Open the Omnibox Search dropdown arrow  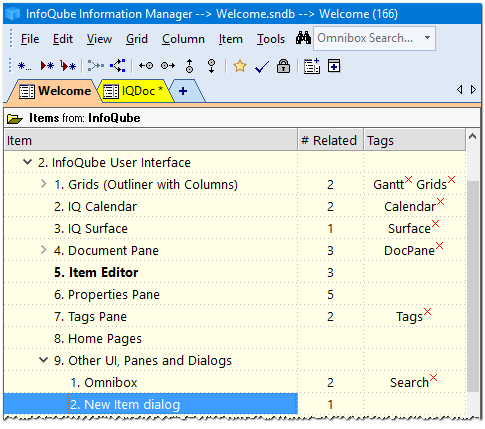pyautogui.click(x=427, y=38)
